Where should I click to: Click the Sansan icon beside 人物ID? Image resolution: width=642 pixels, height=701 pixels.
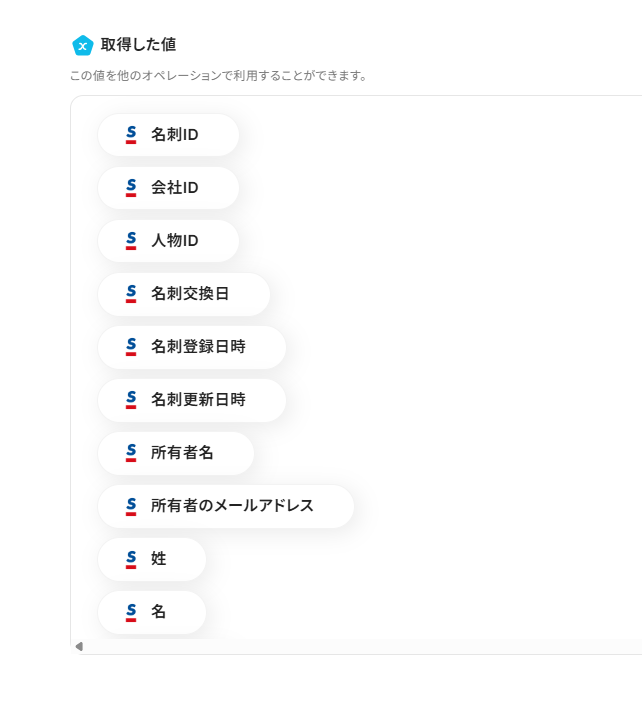click(131, 241)
